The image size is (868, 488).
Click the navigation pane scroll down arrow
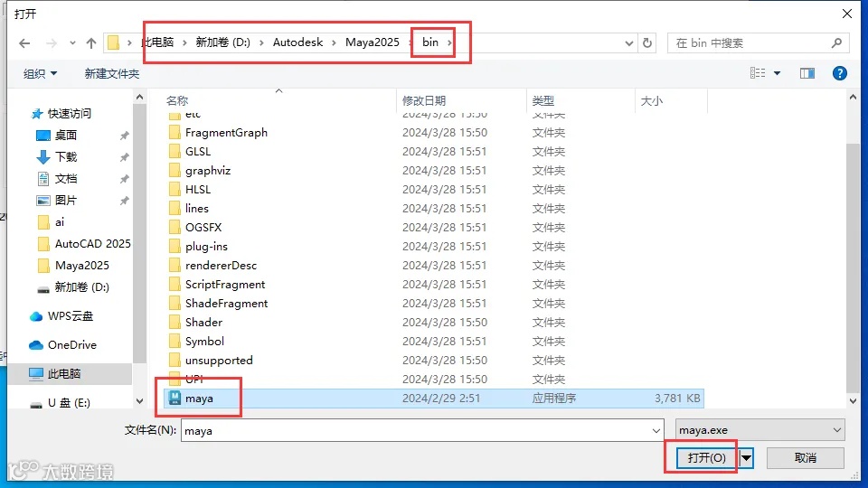pos(139,401)
